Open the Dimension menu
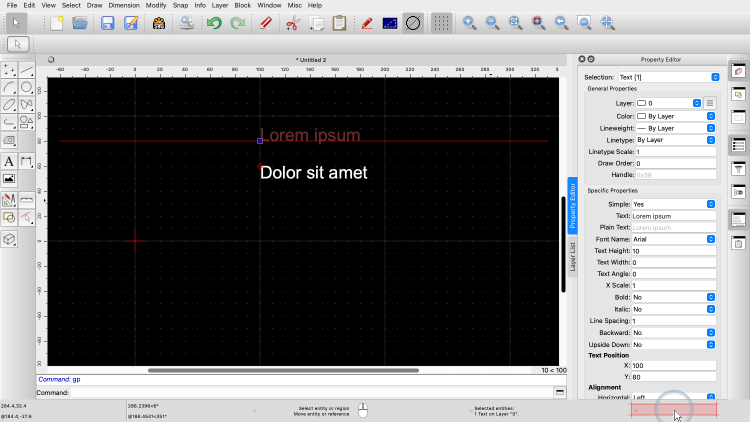This screenshot has height=422, width=750. coord(124,5)
